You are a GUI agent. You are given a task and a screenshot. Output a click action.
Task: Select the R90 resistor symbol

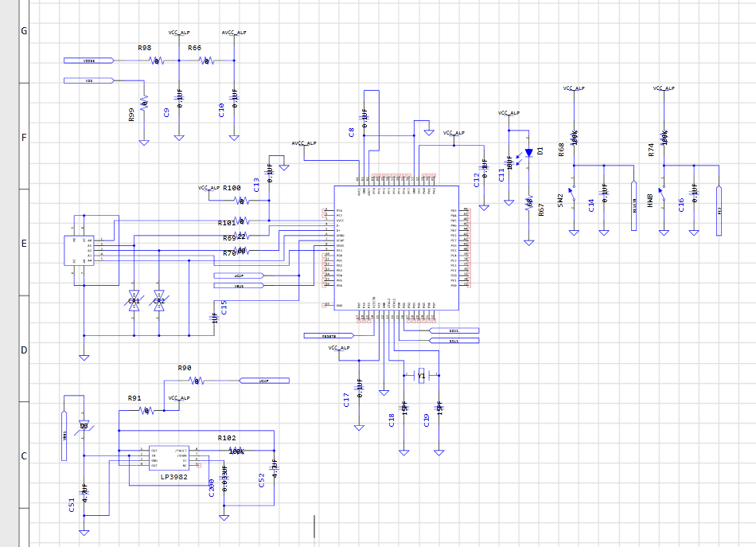(x=197, y=381)
